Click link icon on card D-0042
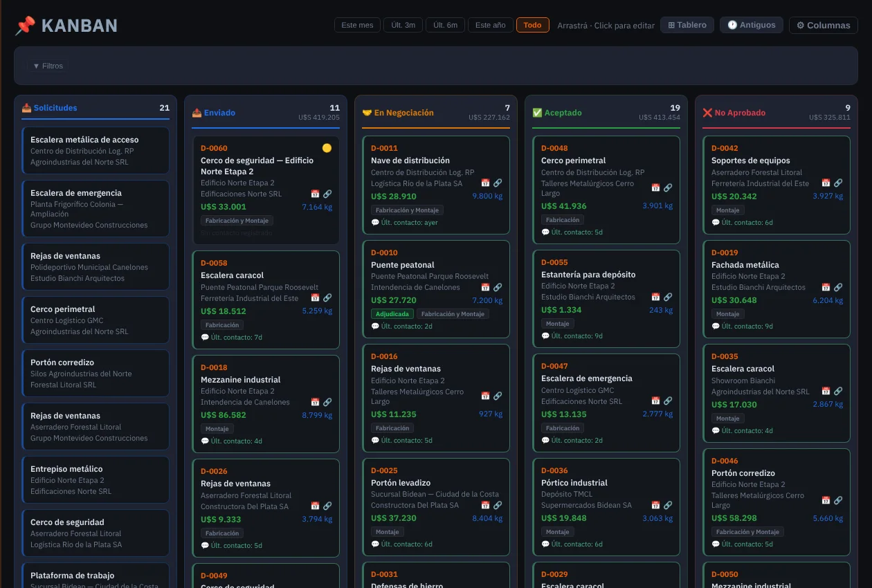This screenshot has height=588, width=872. 838,183
